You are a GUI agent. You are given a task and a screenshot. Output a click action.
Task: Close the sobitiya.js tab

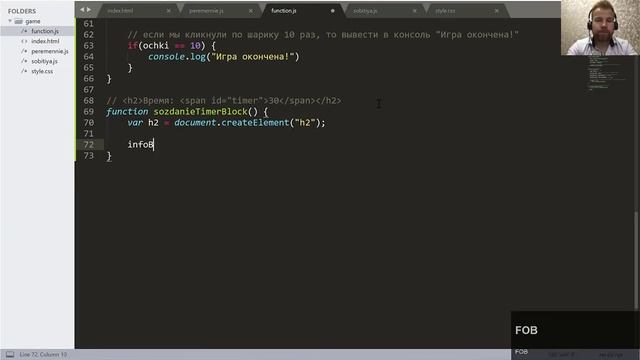point(415,11)
